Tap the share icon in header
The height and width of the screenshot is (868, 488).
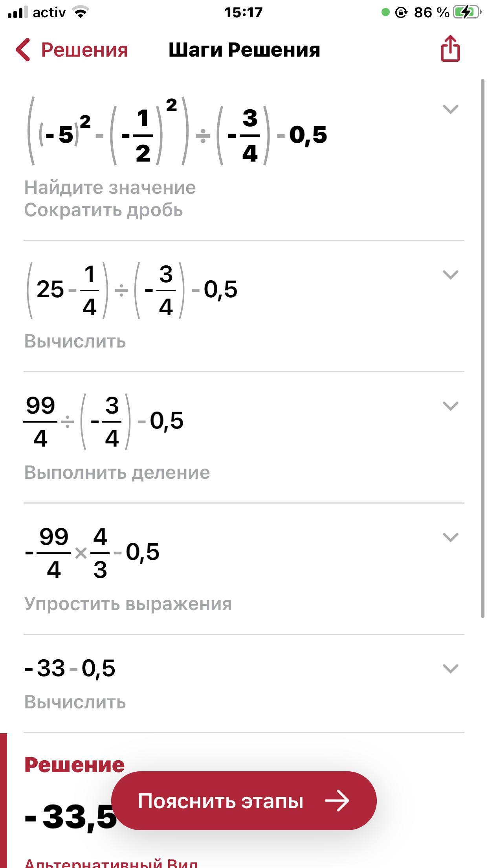click(450, 49)
